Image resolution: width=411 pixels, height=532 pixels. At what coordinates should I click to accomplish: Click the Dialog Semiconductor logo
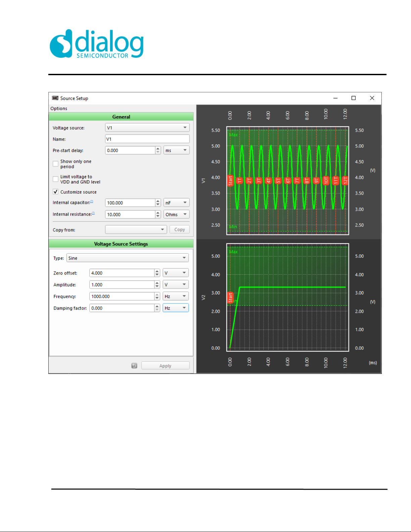click(97, 44)
